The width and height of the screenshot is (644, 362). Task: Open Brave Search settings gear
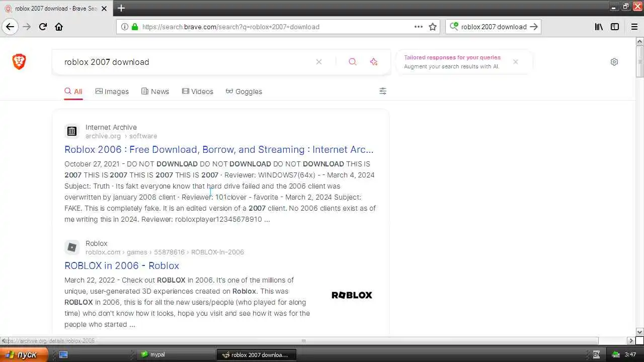(614, 62)
